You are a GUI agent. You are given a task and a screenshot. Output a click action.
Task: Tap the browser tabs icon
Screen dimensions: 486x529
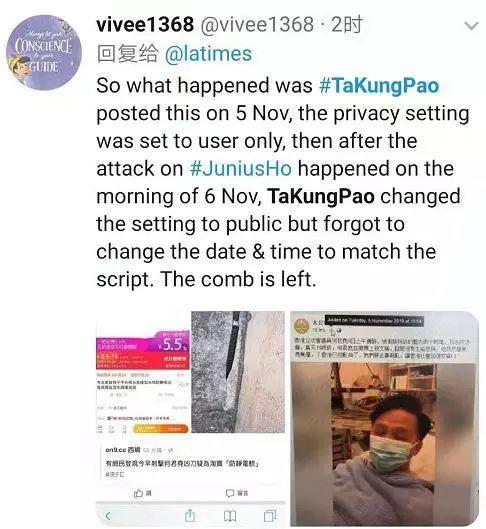pos(270,516)
